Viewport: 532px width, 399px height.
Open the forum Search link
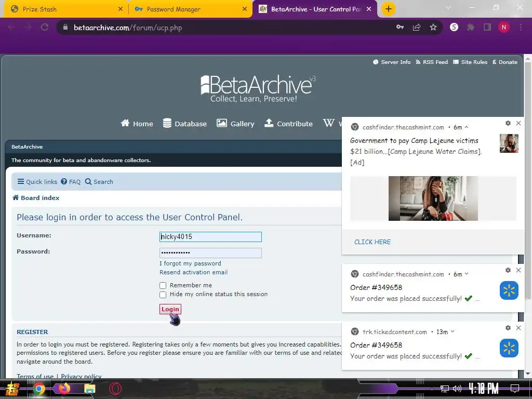click(99, 182)
